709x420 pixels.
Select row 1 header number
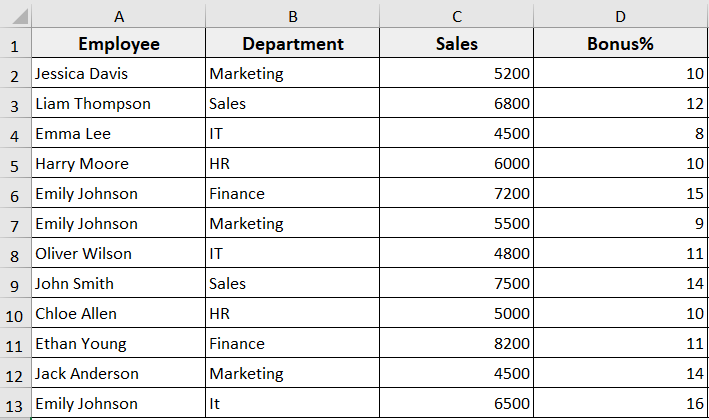click(x=15, y=44)
